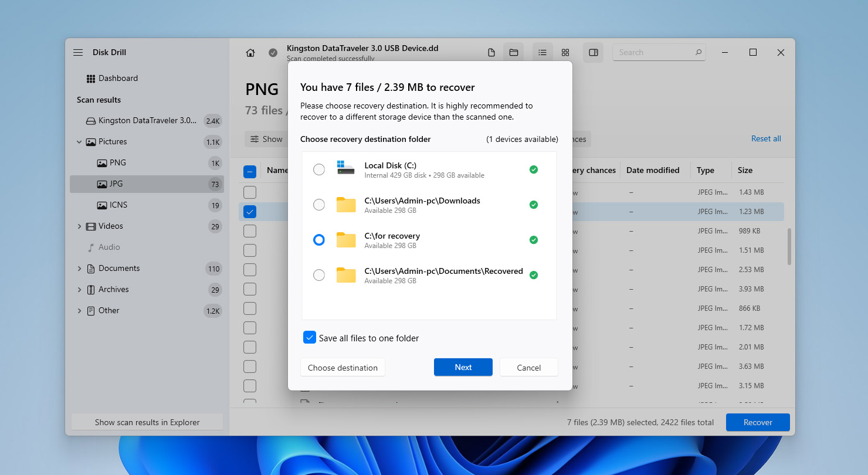Open the hamburger menu next to Disk Drill

[x=78, y=52]
